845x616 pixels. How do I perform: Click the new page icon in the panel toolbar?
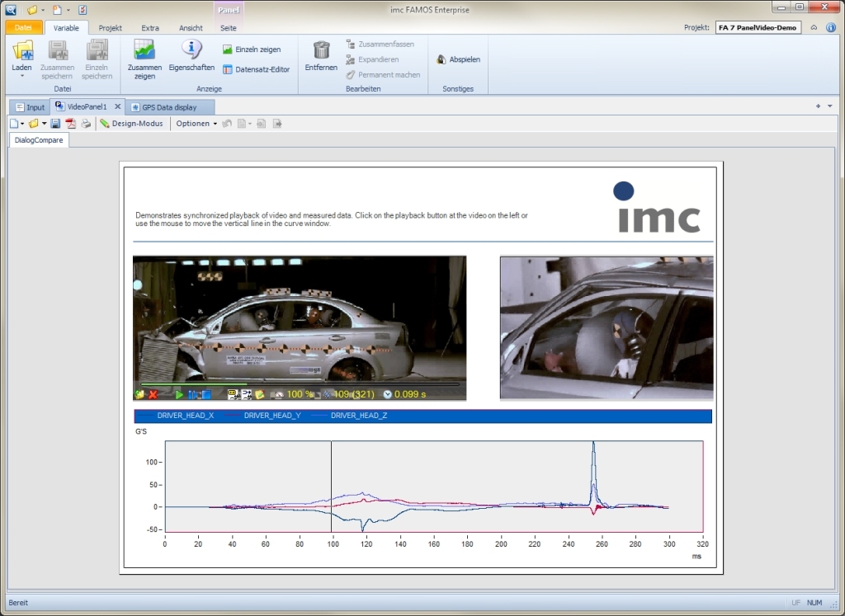click(x=14, y=124)
